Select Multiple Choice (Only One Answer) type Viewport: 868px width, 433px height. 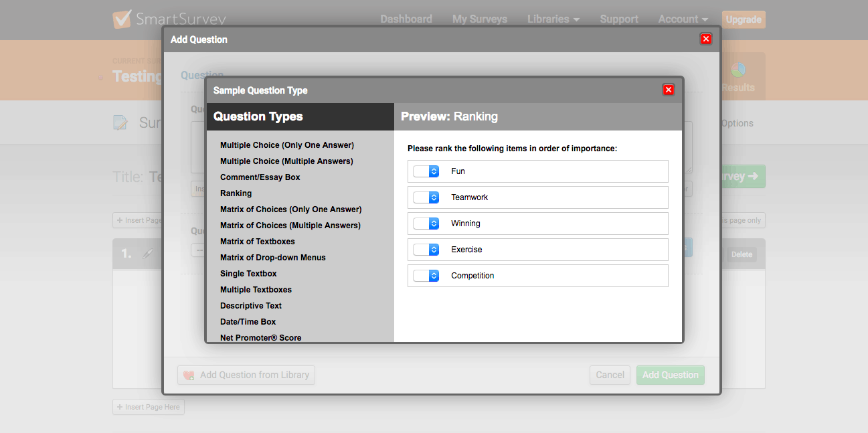tap(287, 145)
